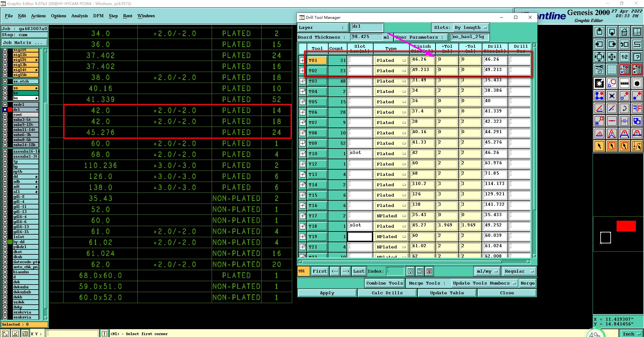Open the Edit menu
This screenshot has width=644, height=337.
[22, 16]
